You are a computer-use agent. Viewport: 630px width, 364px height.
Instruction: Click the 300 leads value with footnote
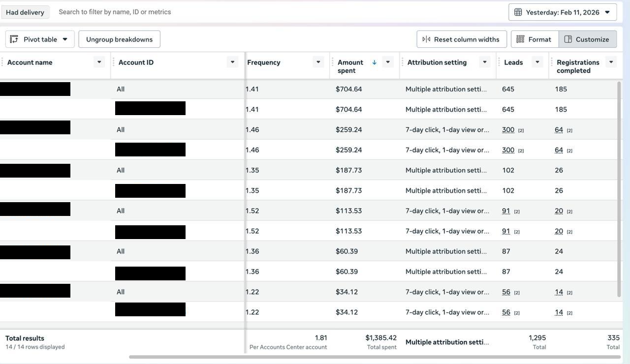(x=508, y=130)
